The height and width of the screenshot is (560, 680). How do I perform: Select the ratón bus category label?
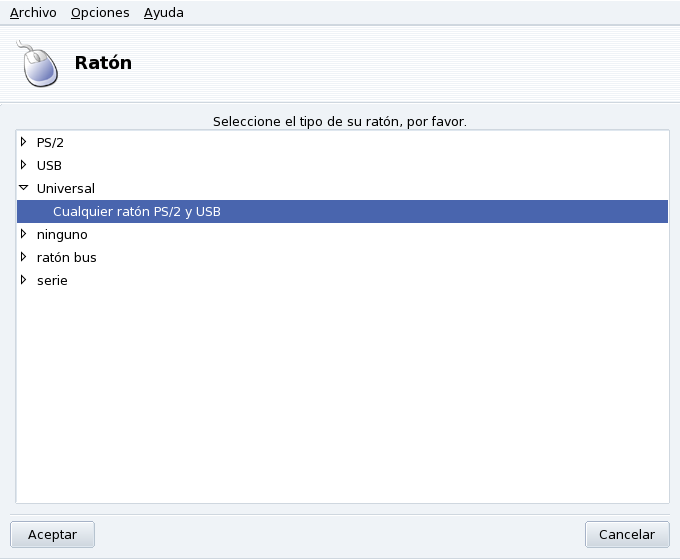pyautogui.click(x=66, y=257)
